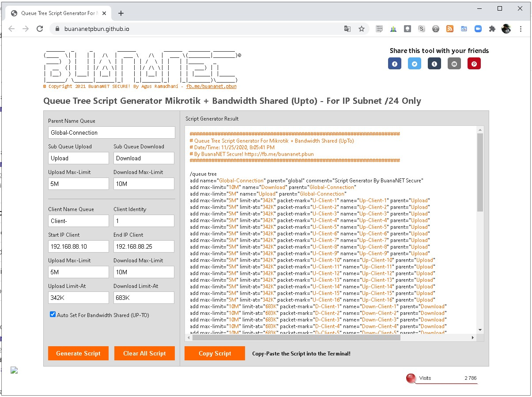532x397 pixels.
Task: Click the result scrollbar down arrow
Action: [480, 329]
